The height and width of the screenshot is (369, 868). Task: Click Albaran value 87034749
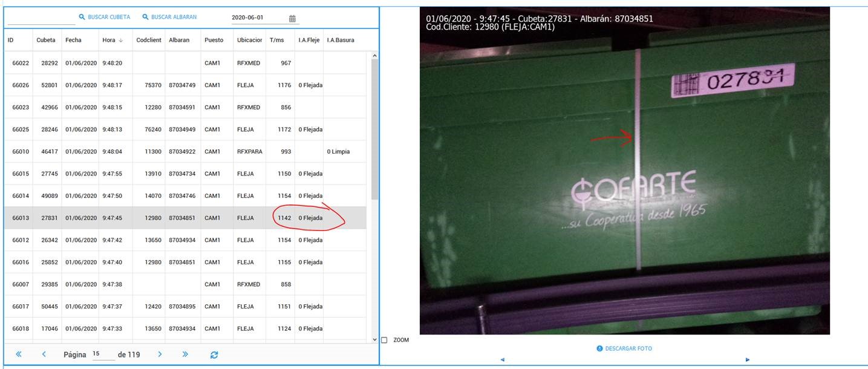(182, 85)
